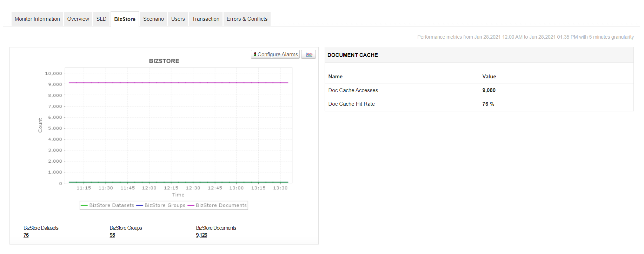644x254 pixels.
Task: Click the Document Cache panel header
Action: click(x=353, y=55)
